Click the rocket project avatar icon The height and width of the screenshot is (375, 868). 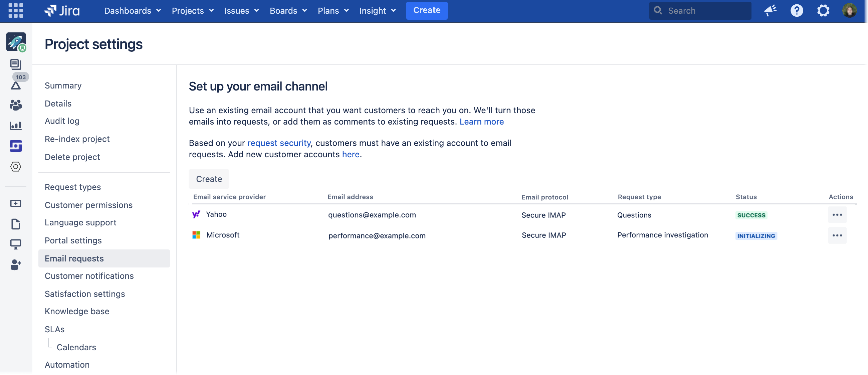point(16,42)
